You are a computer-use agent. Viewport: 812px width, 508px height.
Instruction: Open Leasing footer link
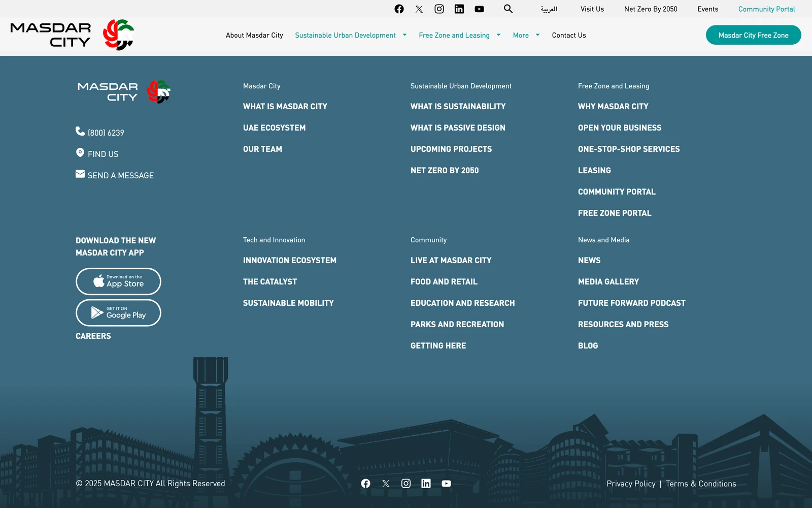[x=594, y=170]
